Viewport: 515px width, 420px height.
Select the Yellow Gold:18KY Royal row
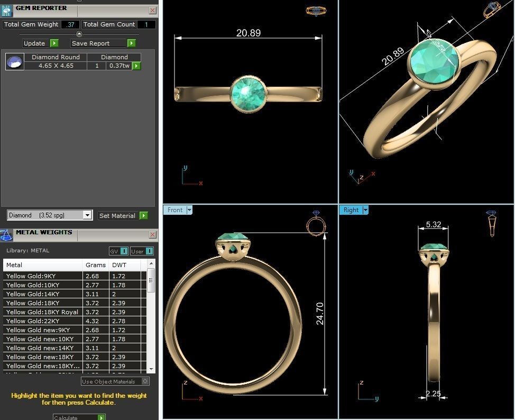tap(75, 312)
